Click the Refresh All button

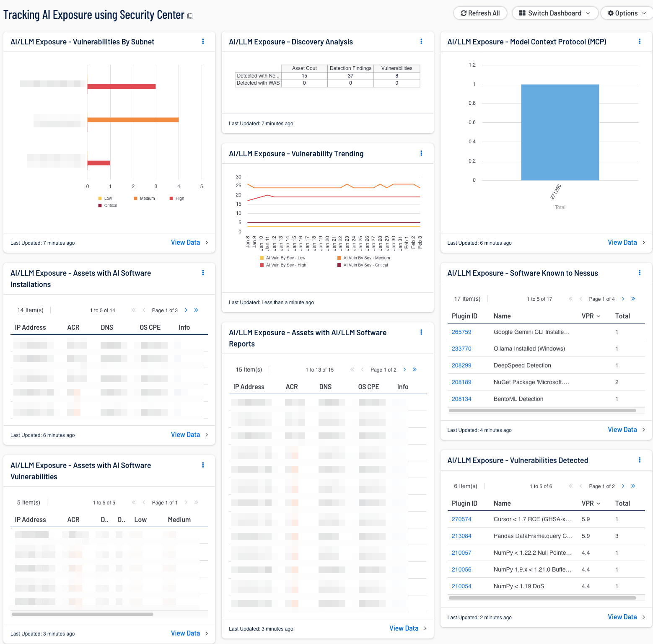pos(480,13)
